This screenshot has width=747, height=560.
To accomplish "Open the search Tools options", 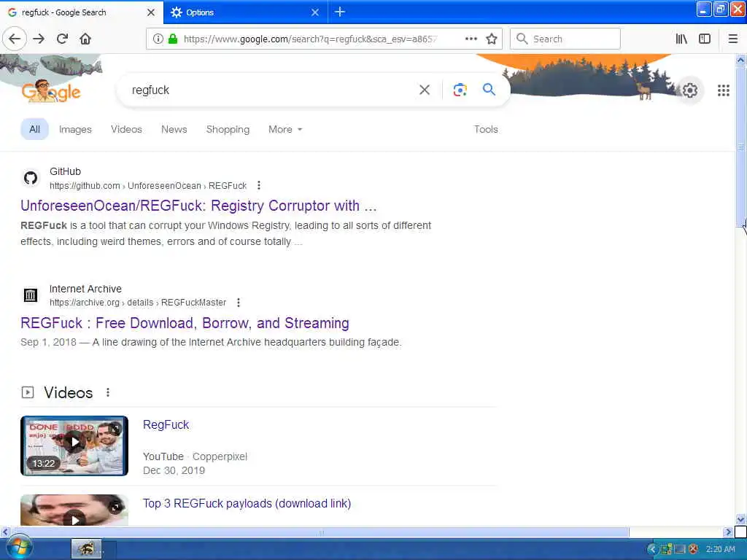I will point(486,129).
